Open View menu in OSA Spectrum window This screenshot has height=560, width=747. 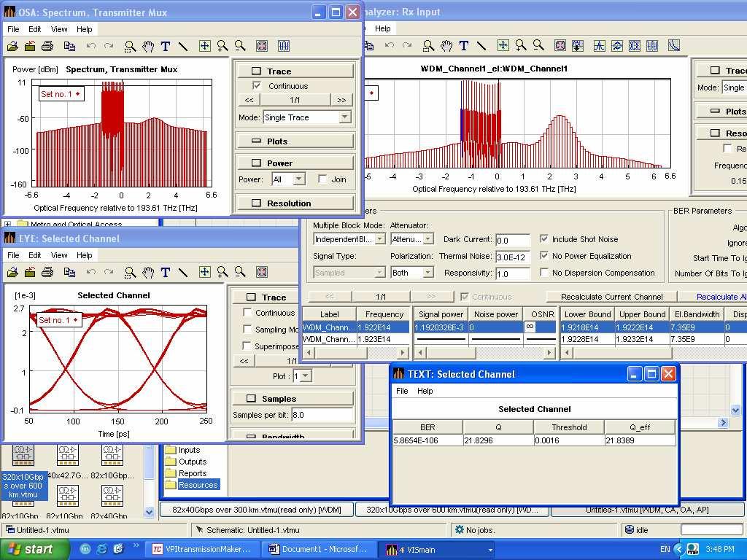(59, 29)
